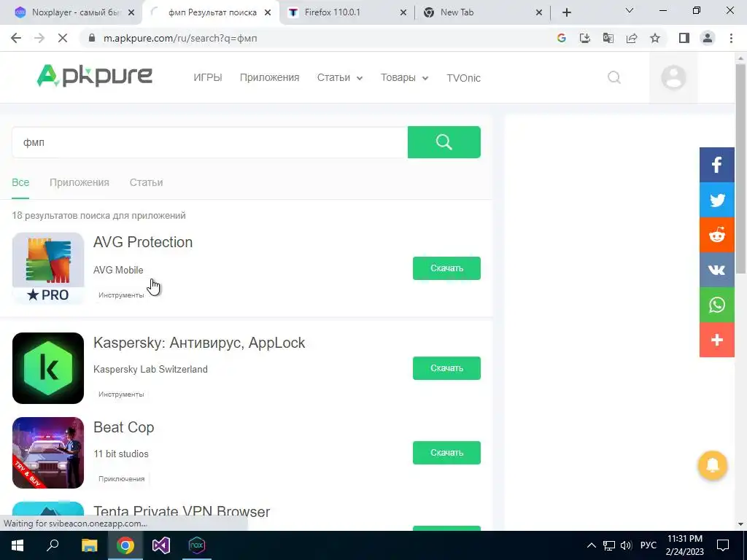Open the Beat Cop title link

(x=124, y=427)
